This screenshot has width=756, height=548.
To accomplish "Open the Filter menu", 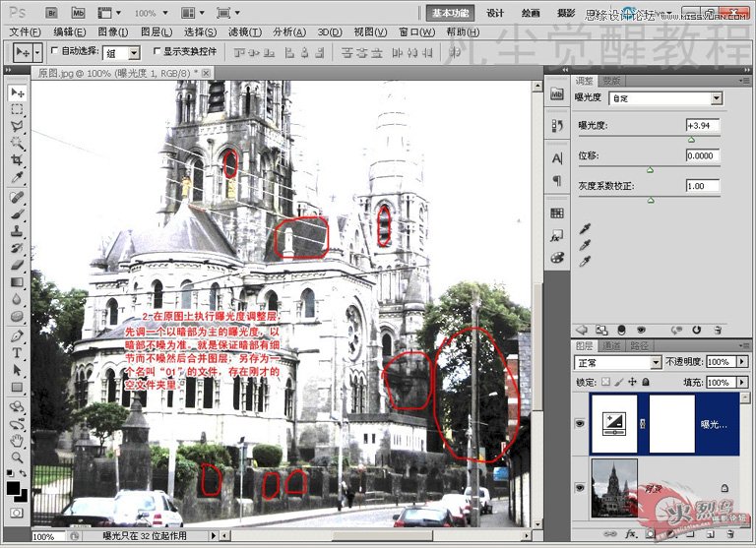I will 244,31.
